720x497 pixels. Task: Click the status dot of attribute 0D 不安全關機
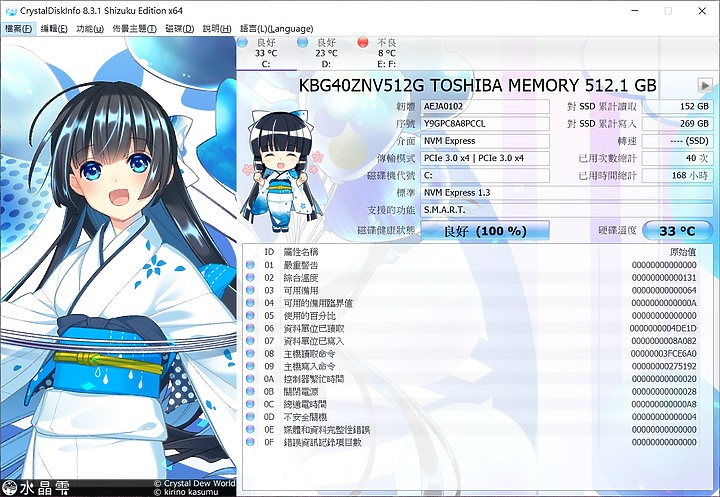point(250,417)
